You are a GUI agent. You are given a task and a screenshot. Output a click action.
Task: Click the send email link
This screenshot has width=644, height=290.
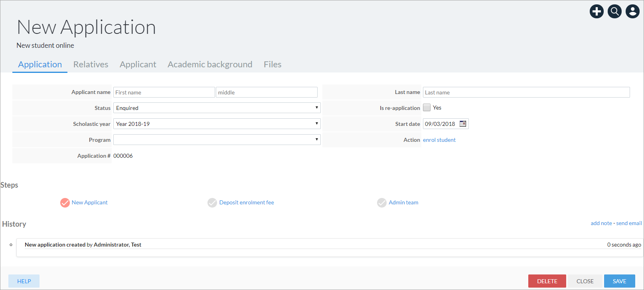click(x=629, y=223)
